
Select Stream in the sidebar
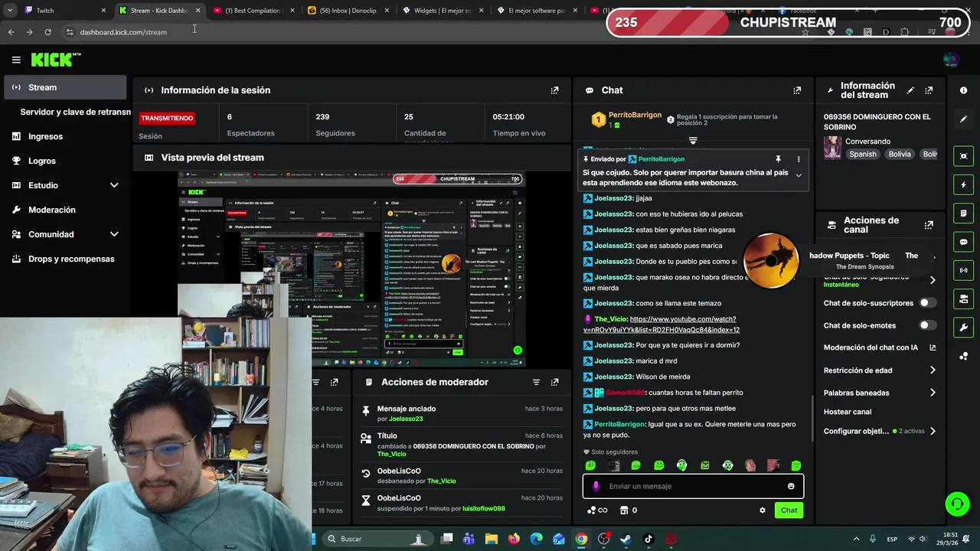(65, 87)
